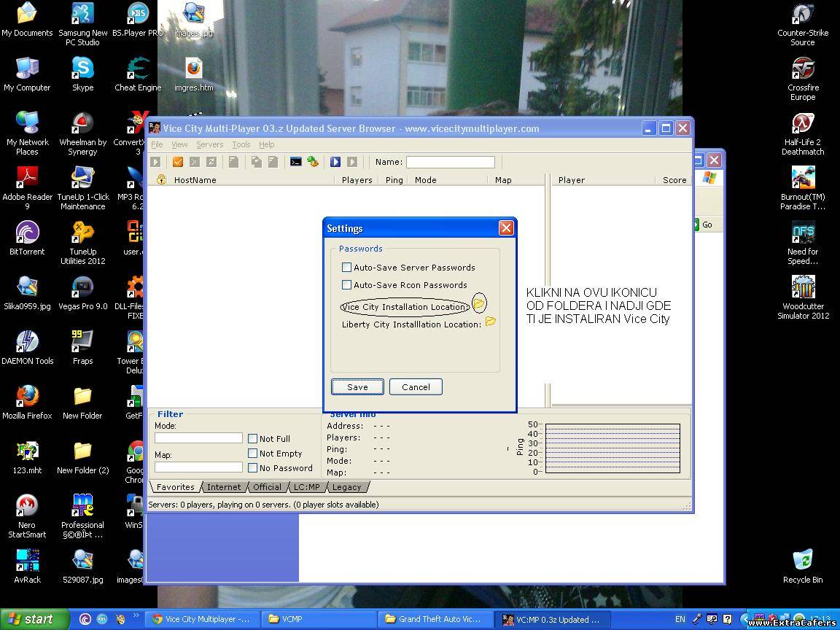Browse for Liberty City installation folder

[x=490, y=322]
